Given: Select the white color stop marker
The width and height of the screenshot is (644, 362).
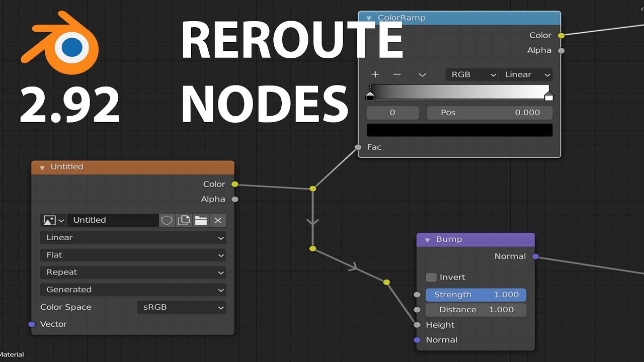Looking at the screenshot, I should point(549,96).
